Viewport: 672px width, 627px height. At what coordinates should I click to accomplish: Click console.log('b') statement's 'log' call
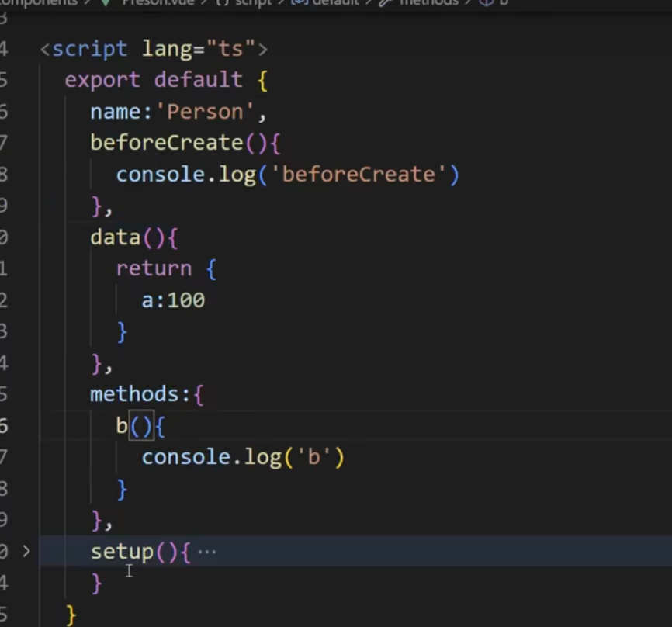click(263, 457)
